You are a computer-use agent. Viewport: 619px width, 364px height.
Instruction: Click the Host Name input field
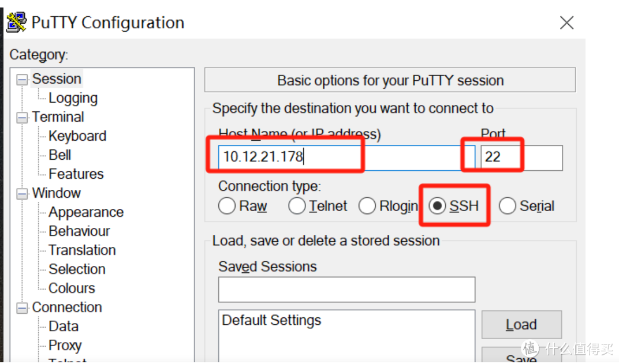(346, 157)
